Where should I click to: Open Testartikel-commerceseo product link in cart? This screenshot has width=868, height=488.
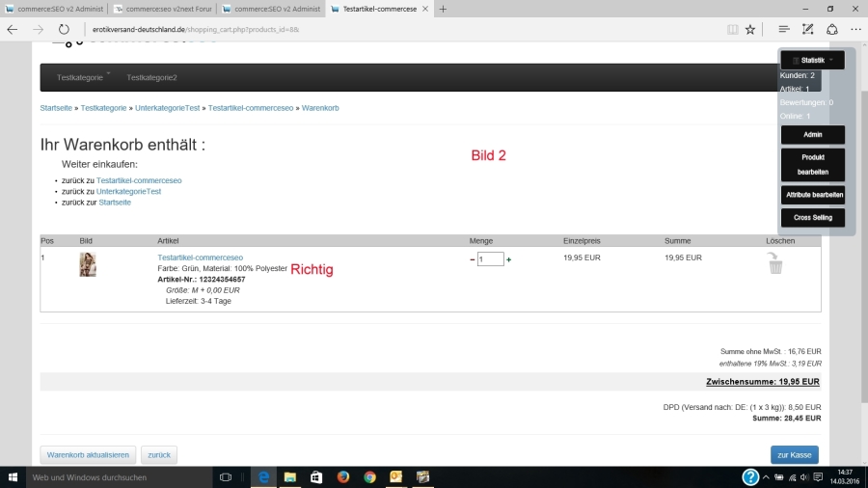point(200,258)
